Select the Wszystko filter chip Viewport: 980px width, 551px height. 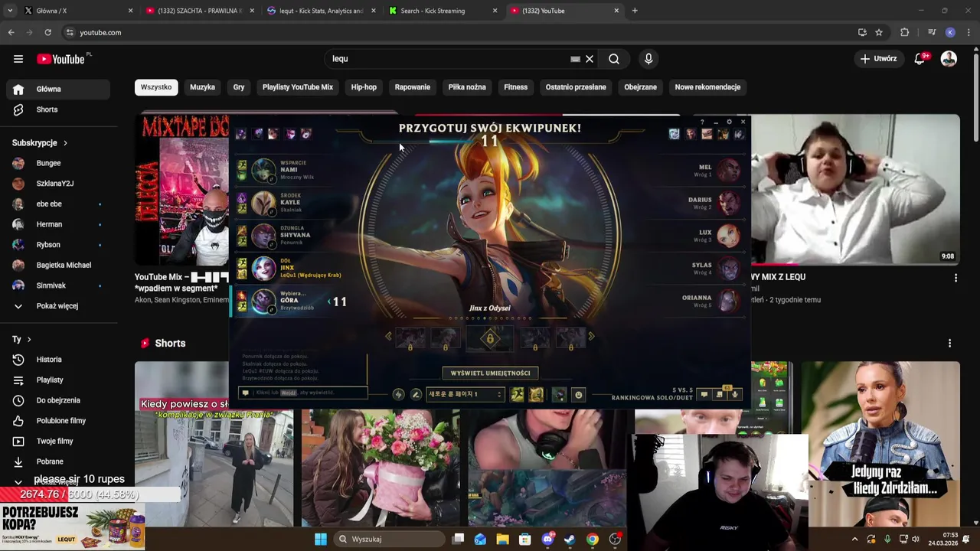(156, 87)
